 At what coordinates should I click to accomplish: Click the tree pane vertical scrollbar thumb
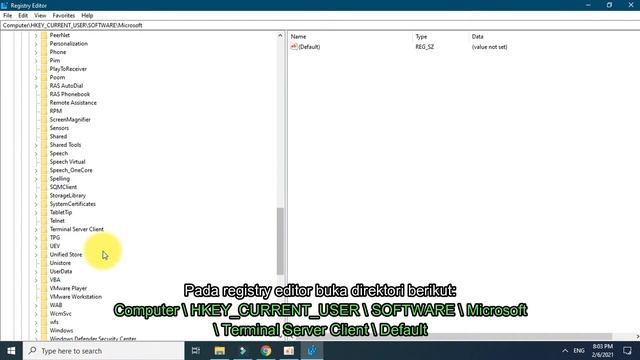(x=280, y=241)
